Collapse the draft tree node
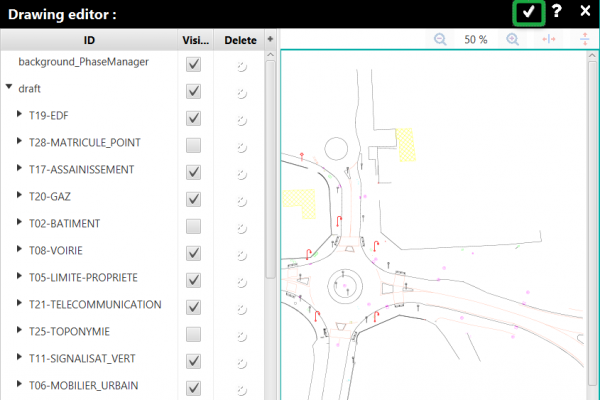Image resolution: width=600 pixels, height=400 pixels. (9, 87)
